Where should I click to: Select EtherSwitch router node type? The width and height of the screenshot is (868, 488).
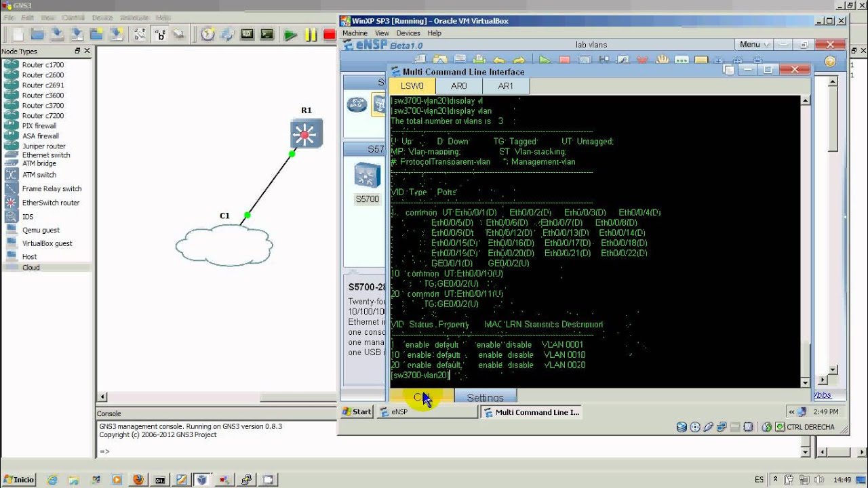pyautogui.click(x=50, y=203)
